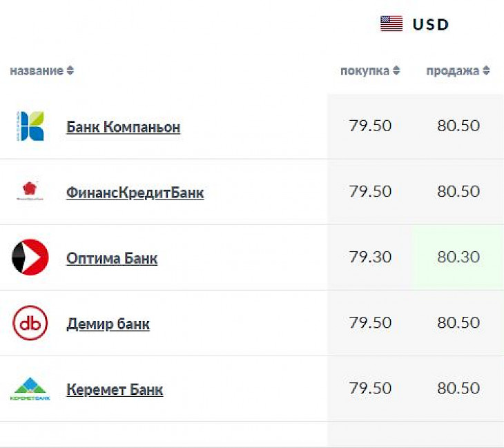
Task: Click the Optima Bank round logo
Action: tap(30, 257)
